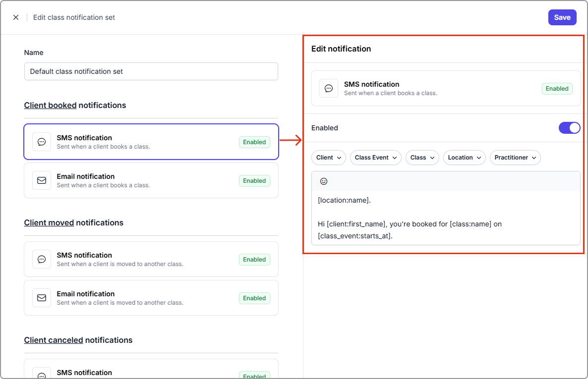588x379 pixels.
Task: Open the Class variable dropdown
Action: pos(422,158)
